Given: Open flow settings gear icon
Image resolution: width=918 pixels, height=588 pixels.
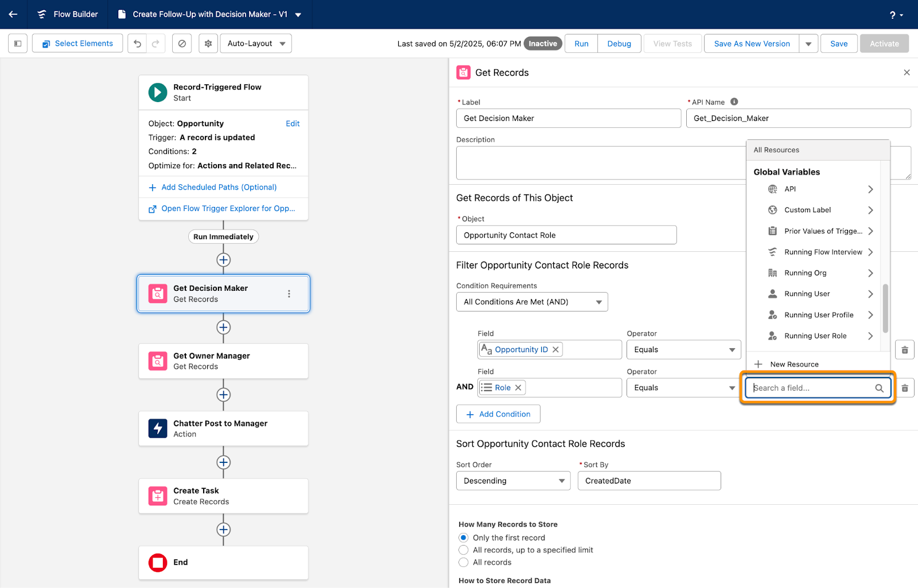Looking at the screenshot, I should (x=208, y=44).
